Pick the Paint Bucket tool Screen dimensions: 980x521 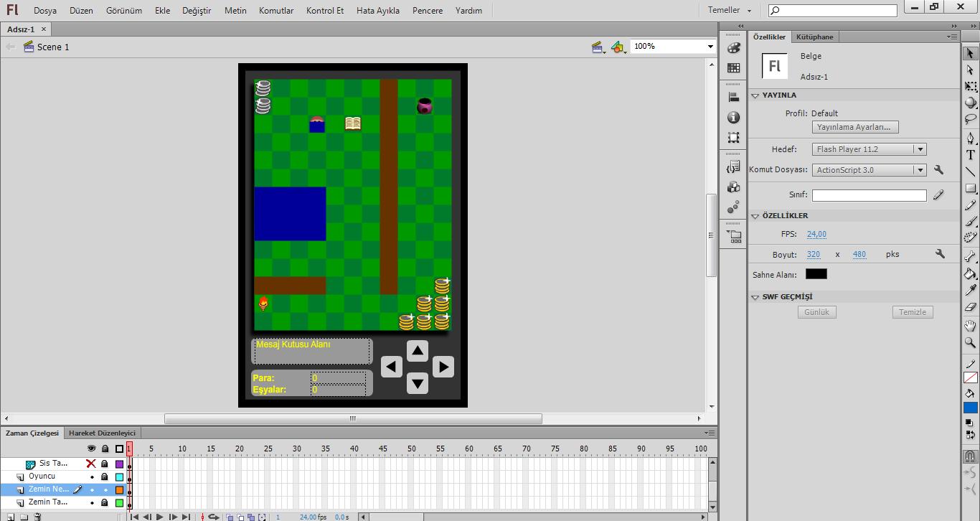click(970, 273)
